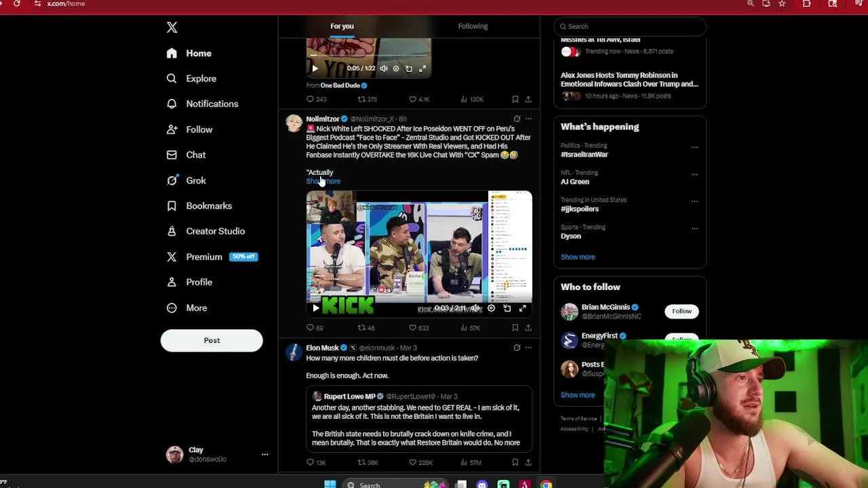Like Nolimitzor post with 633 likes

(x=418, y=328)
